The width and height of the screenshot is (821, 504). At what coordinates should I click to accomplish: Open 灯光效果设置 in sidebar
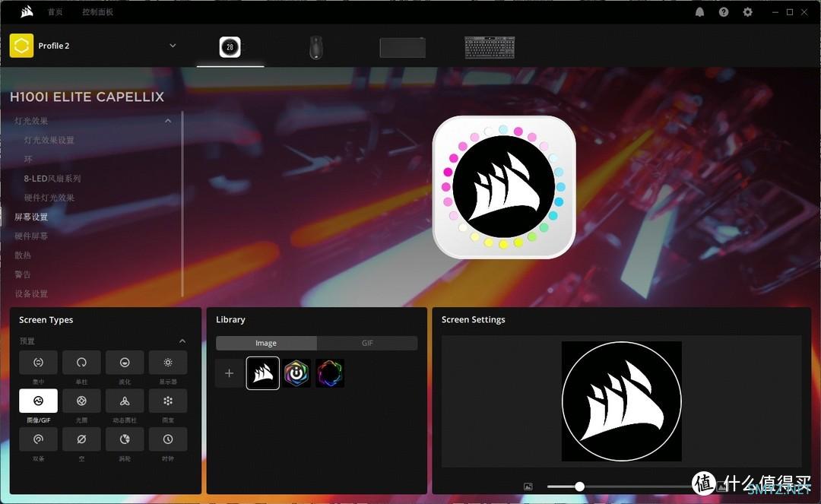pyautogui.click(x=49, y=141)
